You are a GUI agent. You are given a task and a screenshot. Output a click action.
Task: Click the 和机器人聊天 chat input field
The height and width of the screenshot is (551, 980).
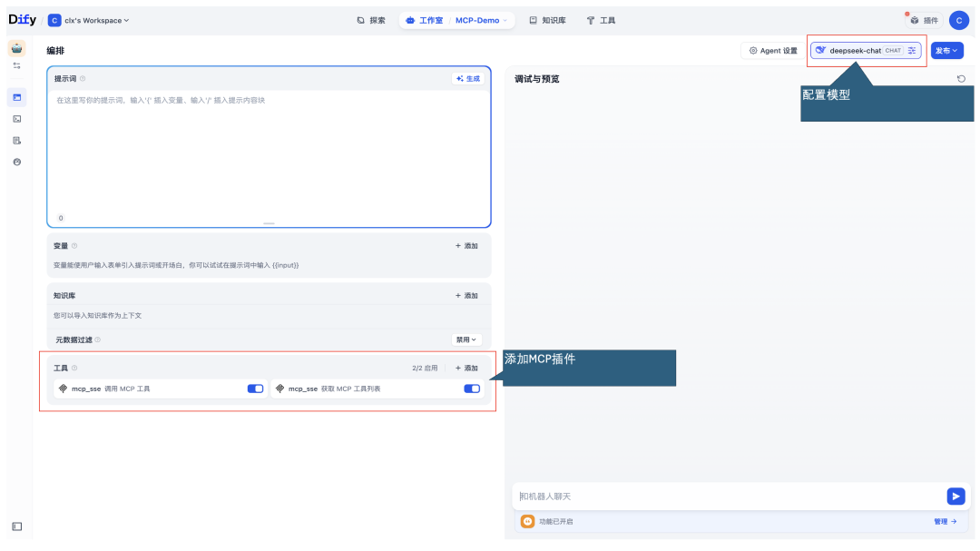[729, 497]
